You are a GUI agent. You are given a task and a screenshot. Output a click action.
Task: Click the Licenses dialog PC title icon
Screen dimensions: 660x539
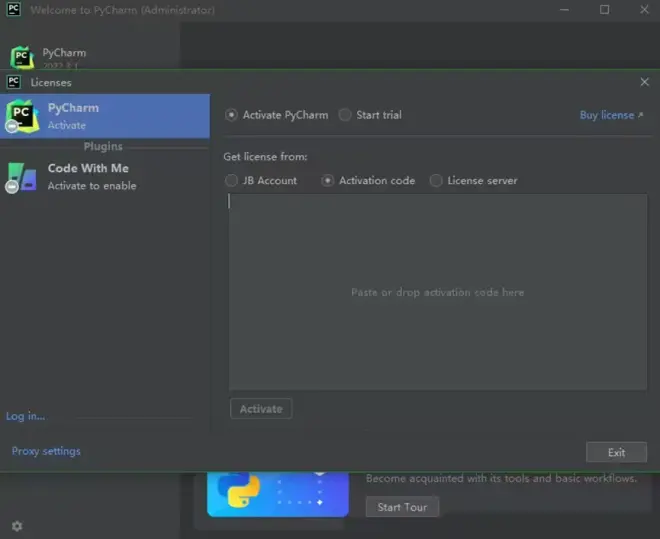[14, 82]
